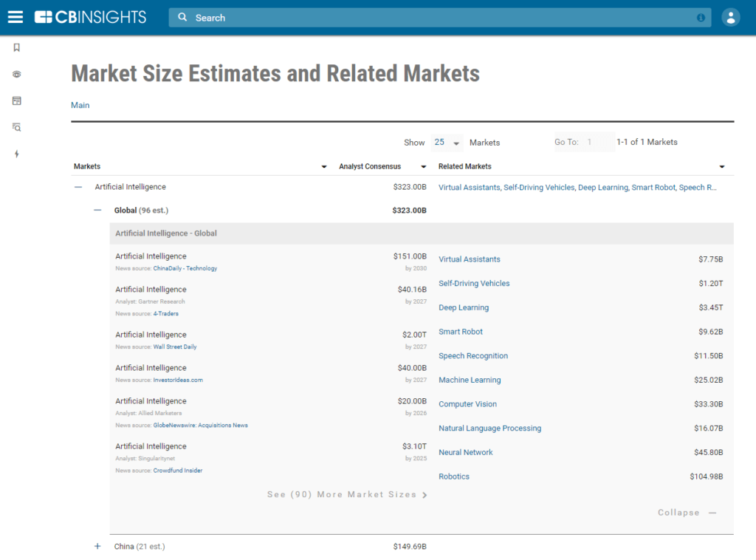This screenshot has height=560, width=756.
Task: Select the $40.16B estimate value
Action: (412, 290)
